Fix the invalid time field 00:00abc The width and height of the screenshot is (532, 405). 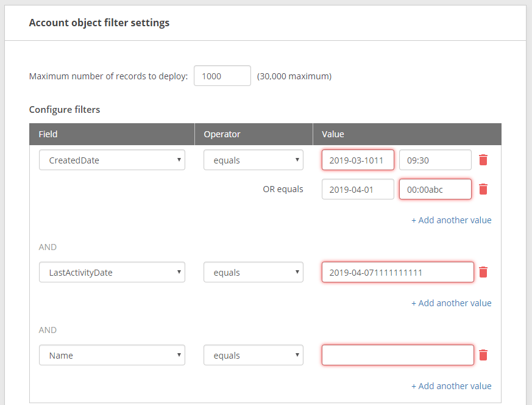(434, 190)
